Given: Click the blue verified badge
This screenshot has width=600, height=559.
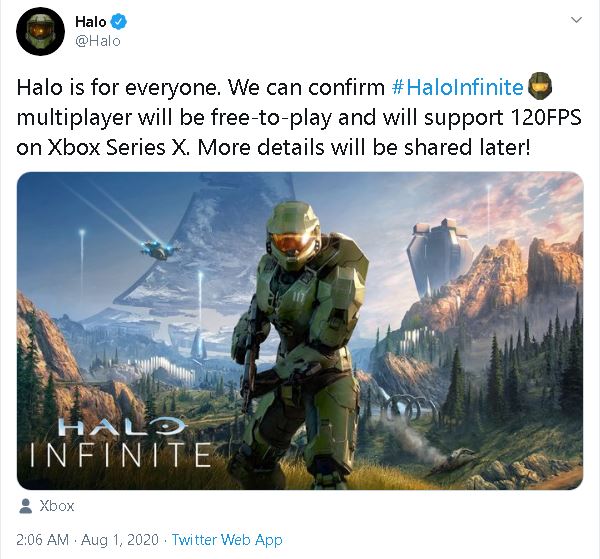Looking at the screenshot, I should point(119,21).
